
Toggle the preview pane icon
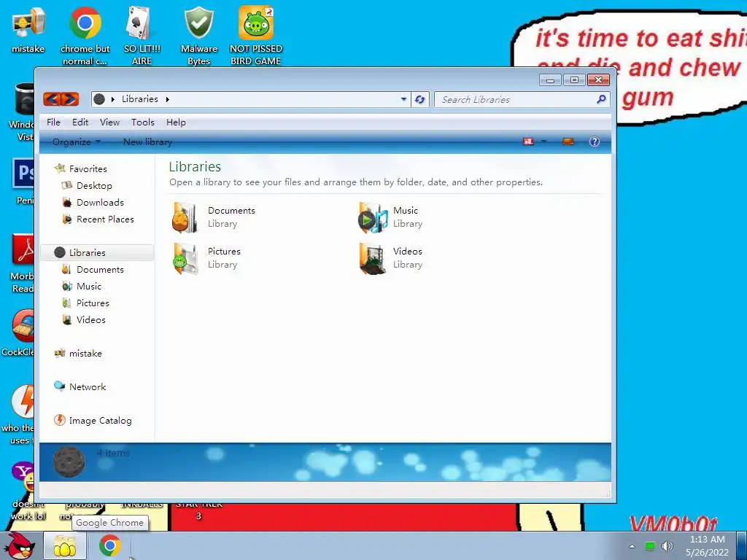click(568, 141)
